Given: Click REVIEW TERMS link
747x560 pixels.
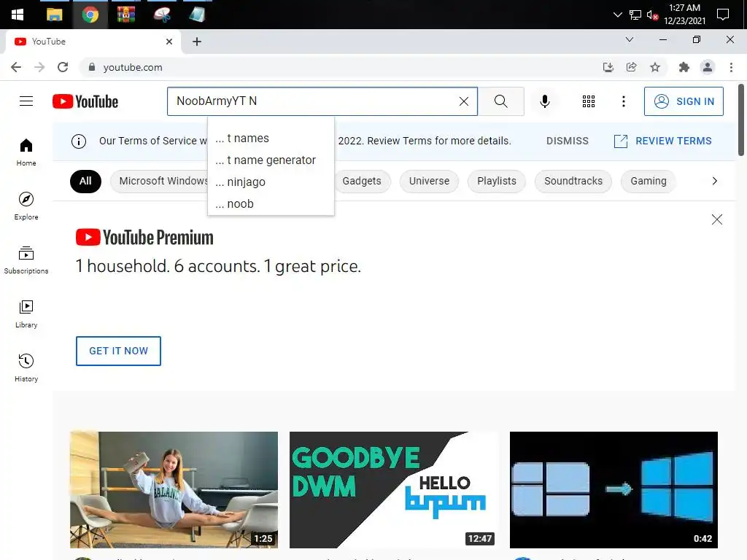Looking at the screenshot, I should click(662, 141).
